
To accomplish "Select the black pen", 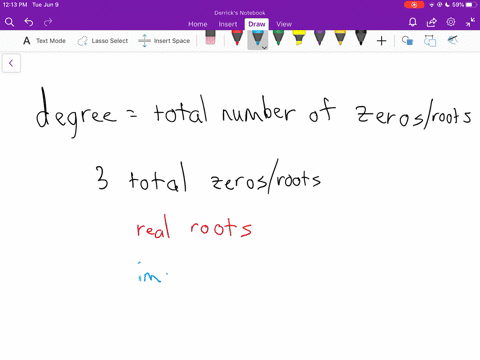I will (x=361, y=38).
